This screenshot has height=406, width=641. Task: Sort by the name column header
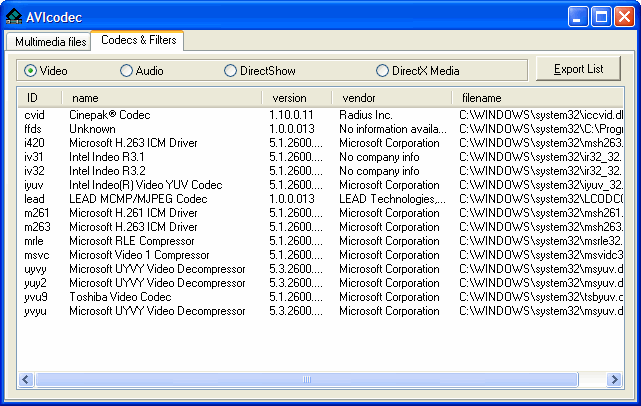click(162, 98)
